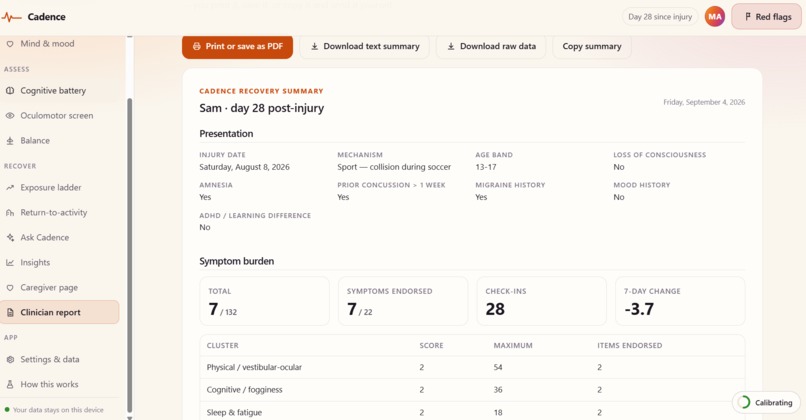Click mechanism Sport — collision during soccer
This screenshot has height=420, width=806.
coord(394,167)
